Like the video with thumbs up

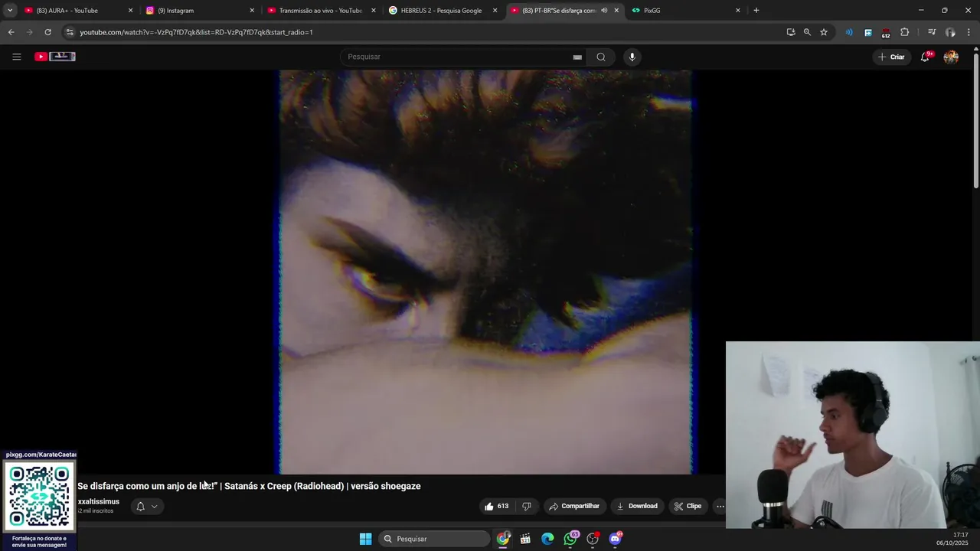tap(495, 506)
